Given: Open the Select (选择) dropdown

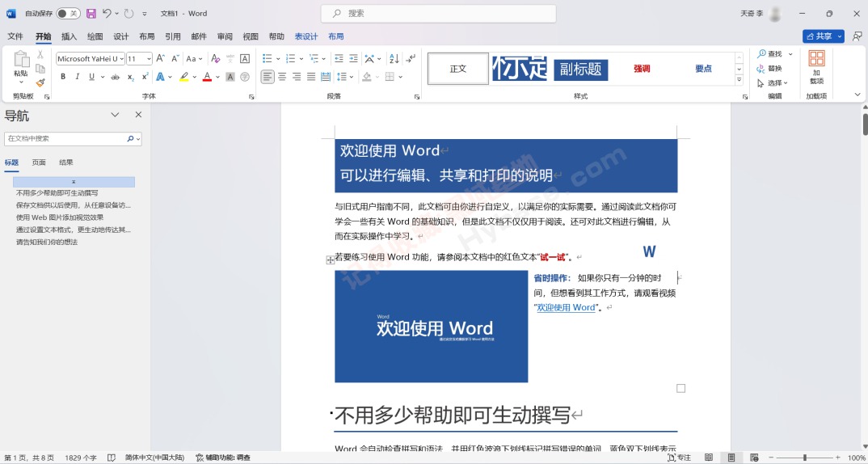Looking at the screenshot, I should pos(773,82).
